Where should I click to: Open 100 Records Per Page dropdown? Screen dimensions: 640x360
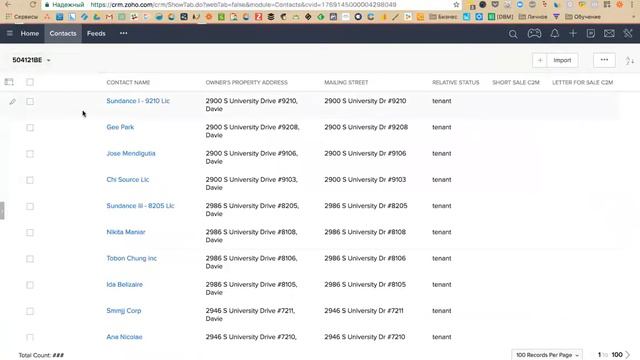point(547,355)
